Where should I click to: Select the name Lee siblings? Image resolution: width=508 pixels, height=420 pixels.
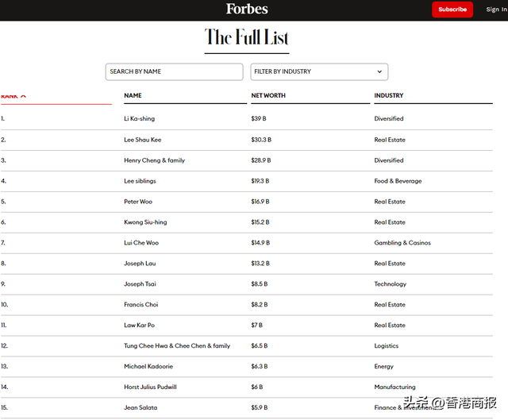coord(140,181)
